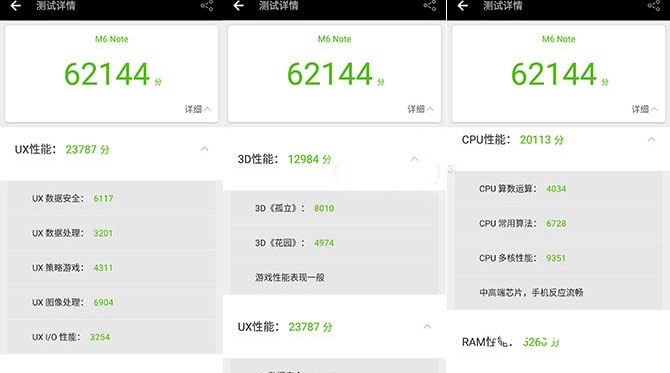Tap RAM性能 score row in right screen
This screenshot has width=670, height=373.
coord(558,342)
